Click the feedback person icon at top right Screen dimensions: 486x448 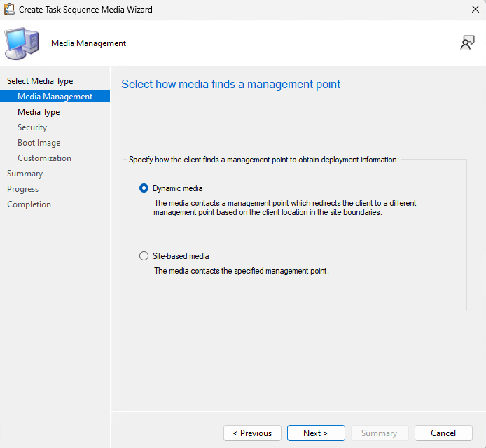467,43
